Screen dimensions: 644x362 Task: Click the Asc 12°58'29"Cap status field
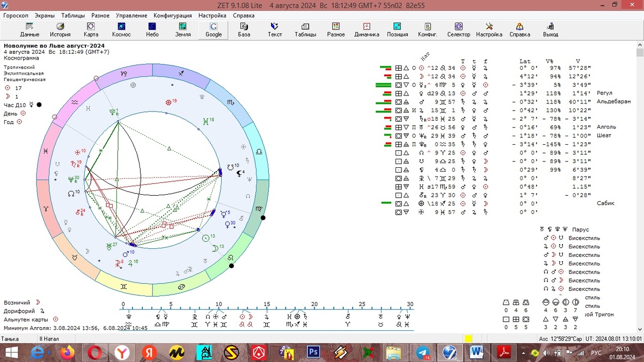(x=560, y=339)
